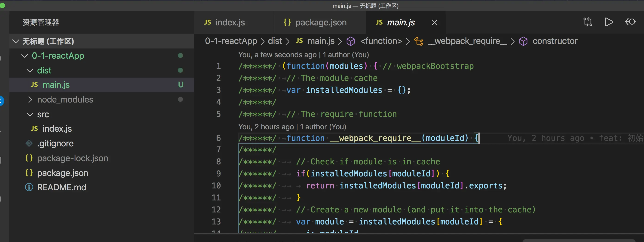Close the main.js editor tab
The image size is (644, 242).
click(435, 22)
